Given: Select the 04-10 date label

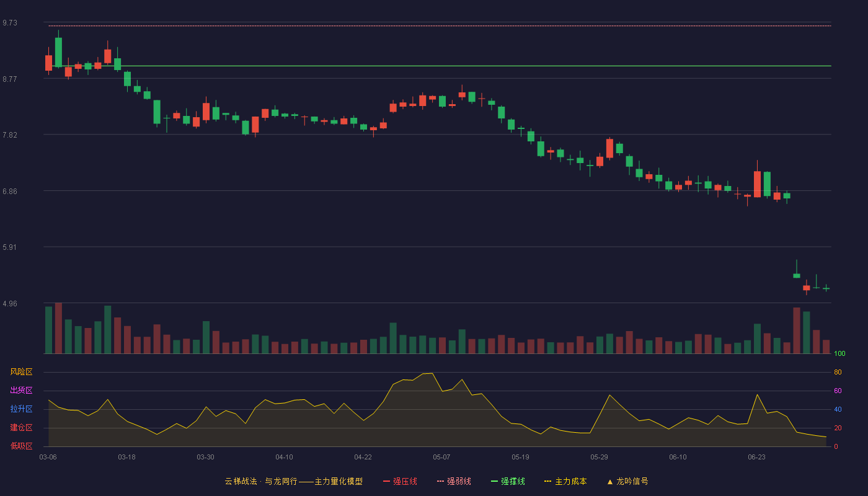Looking at the screenshot, I should (x=284, y=457).
